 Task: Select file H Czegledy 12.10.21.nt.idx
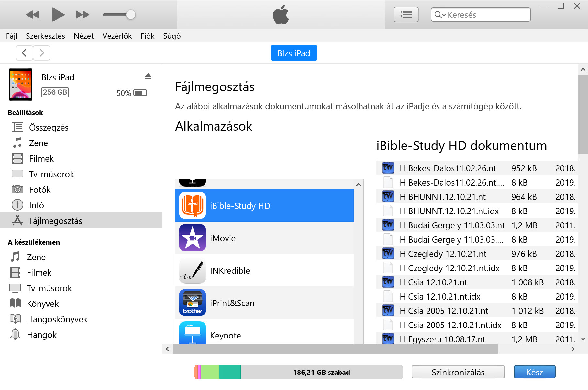477,268
